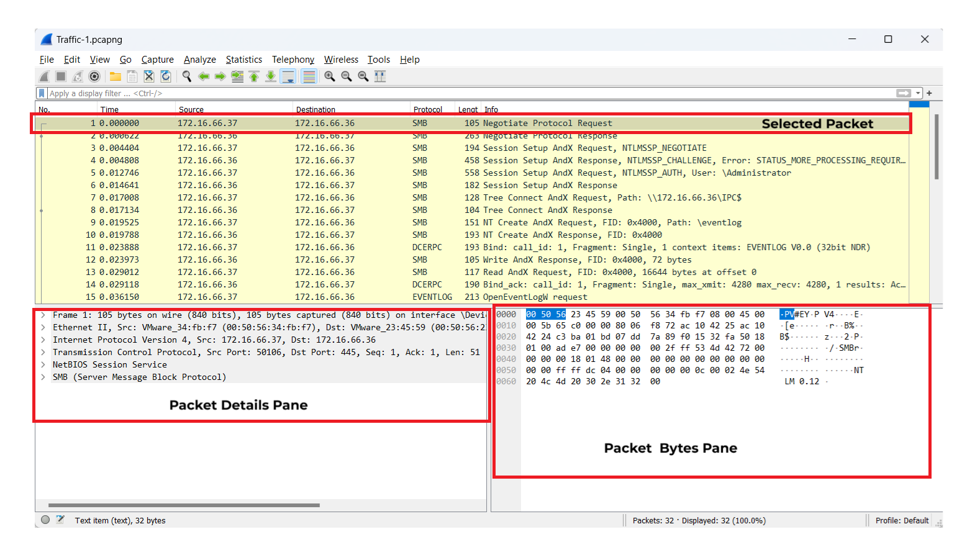
Task: Open display filter history dropdown
Action: pos(918,93)
